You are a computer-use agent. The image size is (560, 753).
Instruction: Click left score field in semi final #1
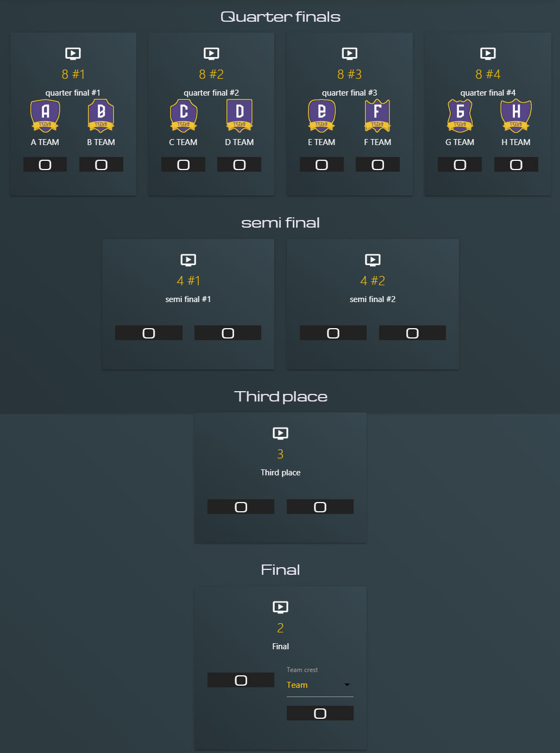pos(148,333)
